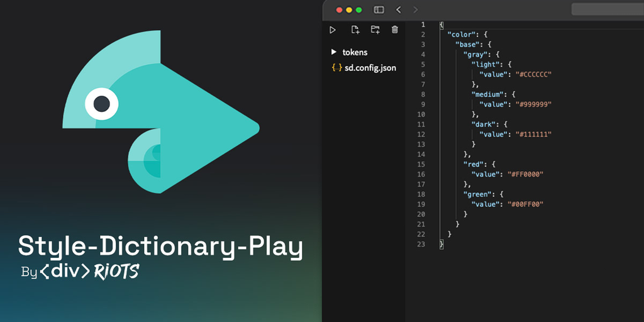The height and width of the screenshot is (322, 644).
Task: Click the new folder icon
Action: 375,30
